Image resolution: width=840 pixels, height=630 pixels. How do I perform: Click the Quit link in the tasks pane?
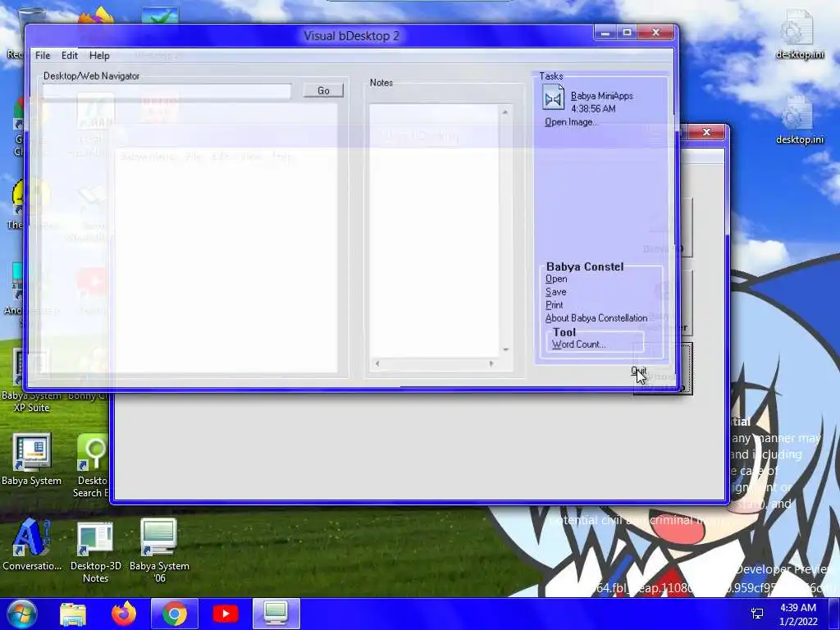[638, 371]
